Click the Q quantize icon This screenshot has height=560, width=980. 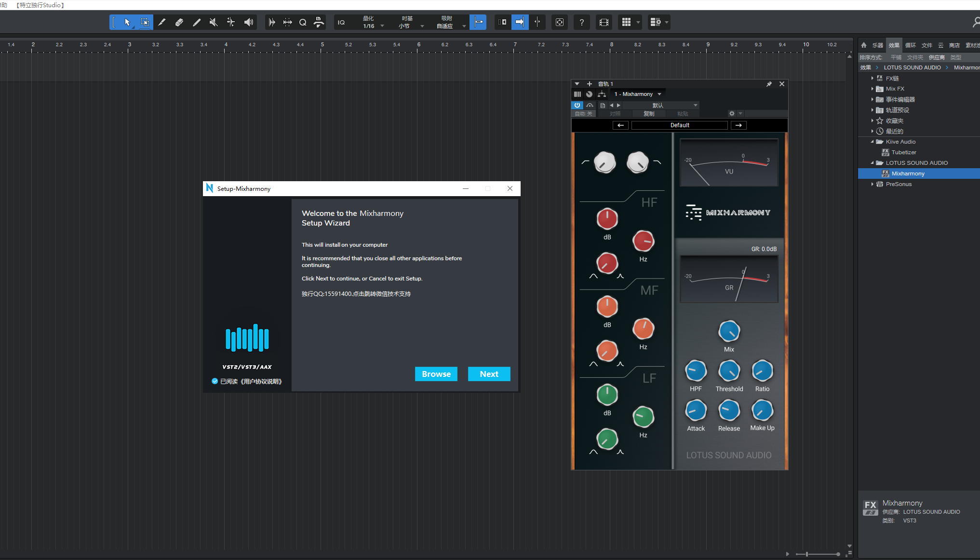tap(303, 22)
